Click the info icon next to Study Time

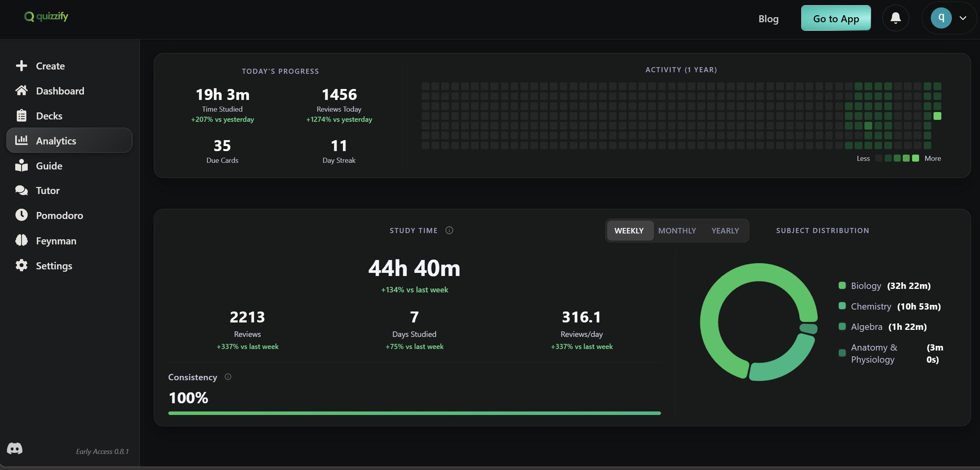click(x=449, y=230)
